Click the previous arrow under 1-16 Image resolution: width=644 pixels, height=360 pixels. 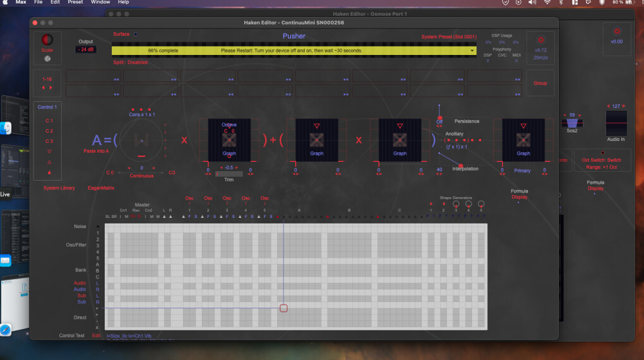coord(43,88)
